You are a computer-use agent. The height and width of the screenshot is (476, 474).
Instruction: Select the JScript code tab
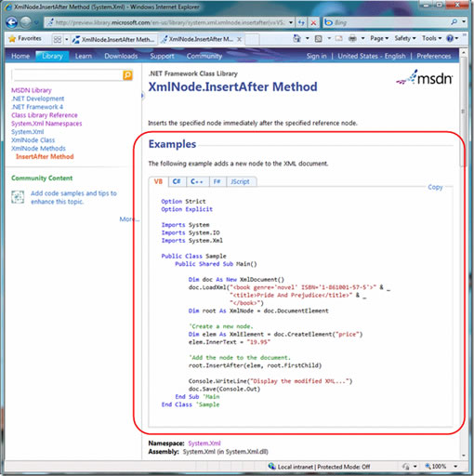pyautogui.click(x=240, y=181)
